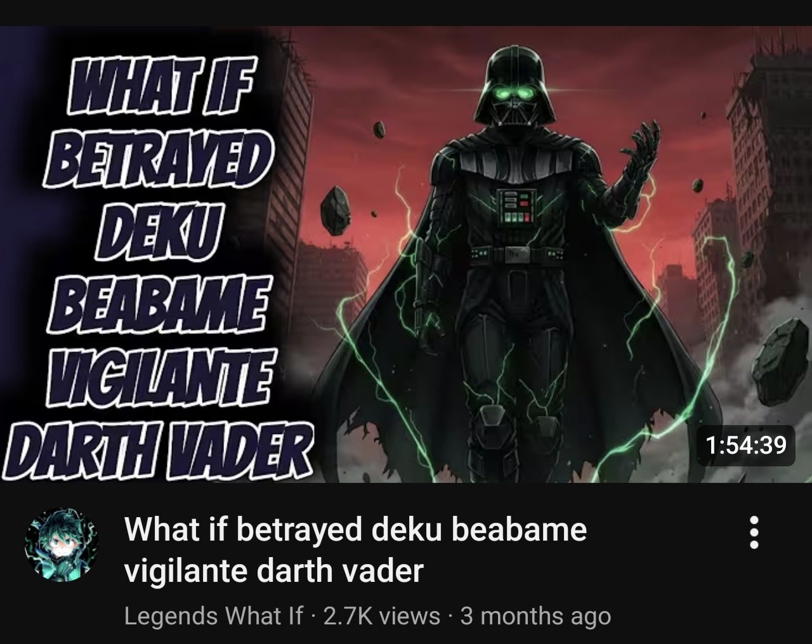Play the video via the Darth Vader thumbnail
Screen dimensions: 812x644
406,254
